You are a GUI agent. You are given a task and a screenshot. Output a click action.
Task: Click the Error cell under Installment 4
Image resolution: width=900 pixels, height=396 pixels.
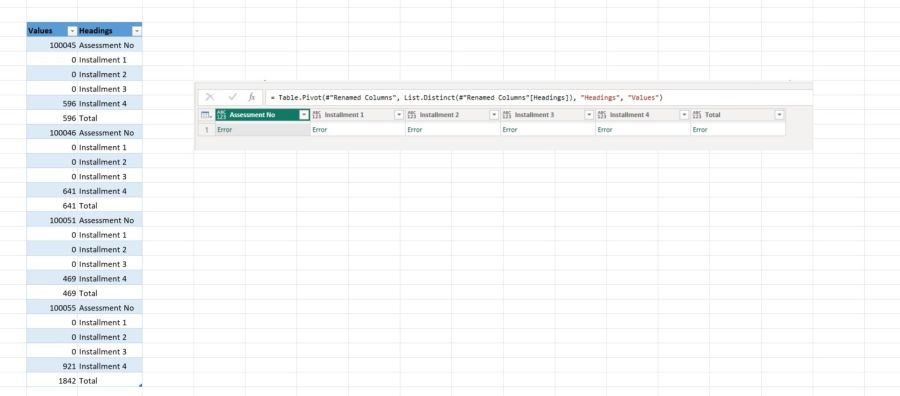click(643, 130)
